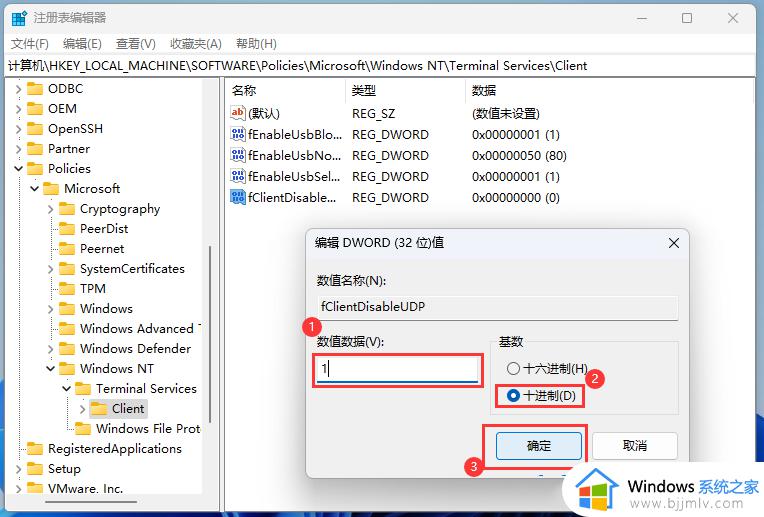This screenshot has height=517, width=764.
Task: Click the (数值未设置) data cell
Action: click(505, 114)
